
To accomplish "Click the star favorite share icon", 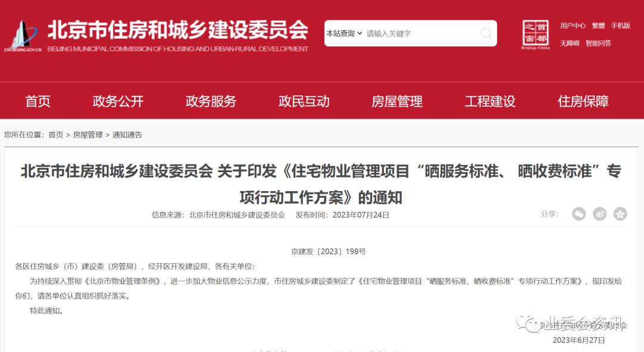I will (x=620, y=214).
